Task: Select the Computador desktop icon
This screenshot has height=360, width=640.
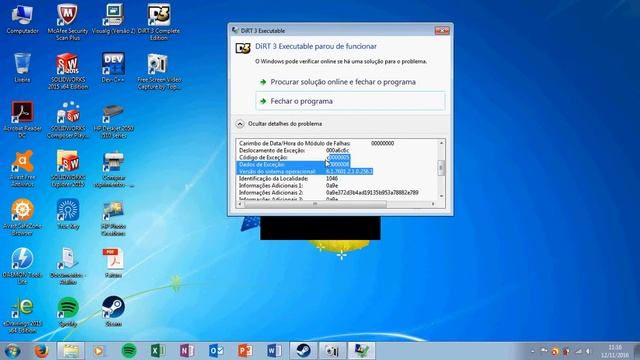Action: pos(22,20)
